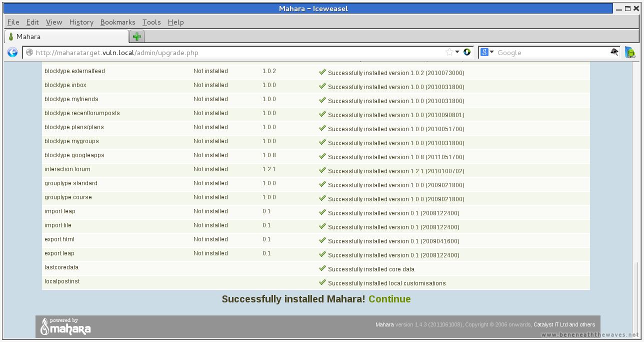Screen dimensions: 644x342
Task: Click the blocktype.googleapps row name
Action: [74, 155]
